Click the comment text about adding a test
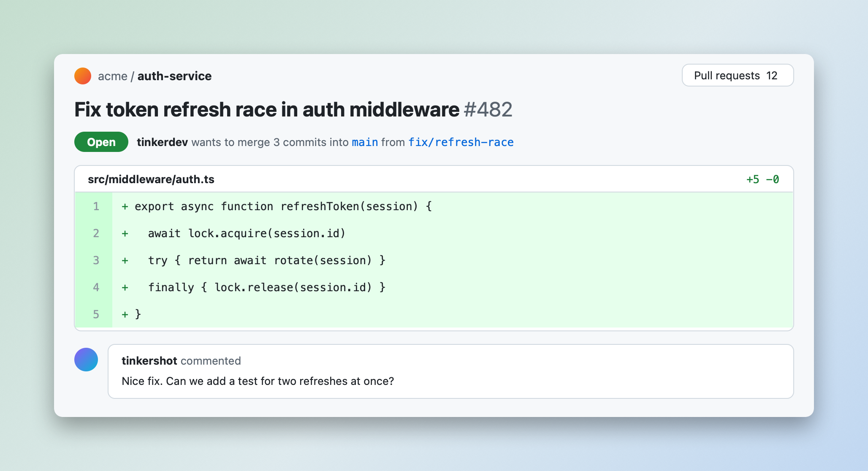Screen dimensions: 868x471 coord(258,381)
